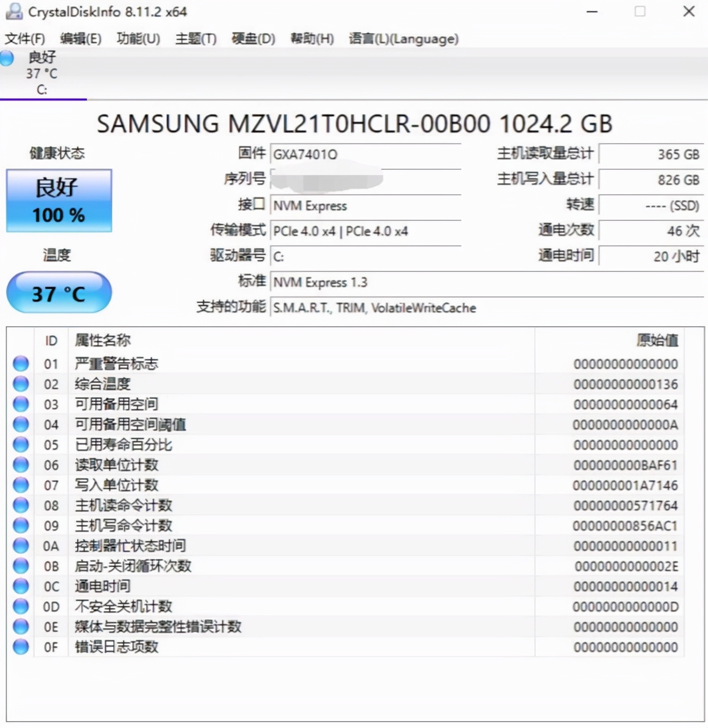Select the blue status dot beside 严重警告标志
The image size is (708, 728).
coord(20,363)
